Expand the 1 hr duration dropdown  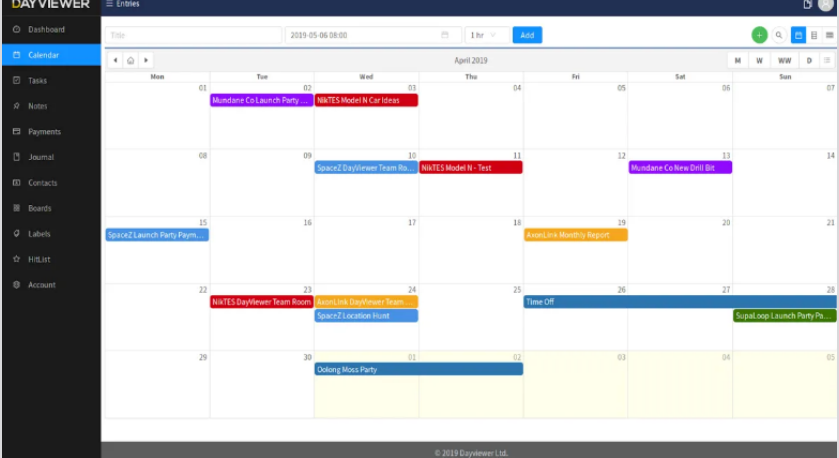pos(486,35)
